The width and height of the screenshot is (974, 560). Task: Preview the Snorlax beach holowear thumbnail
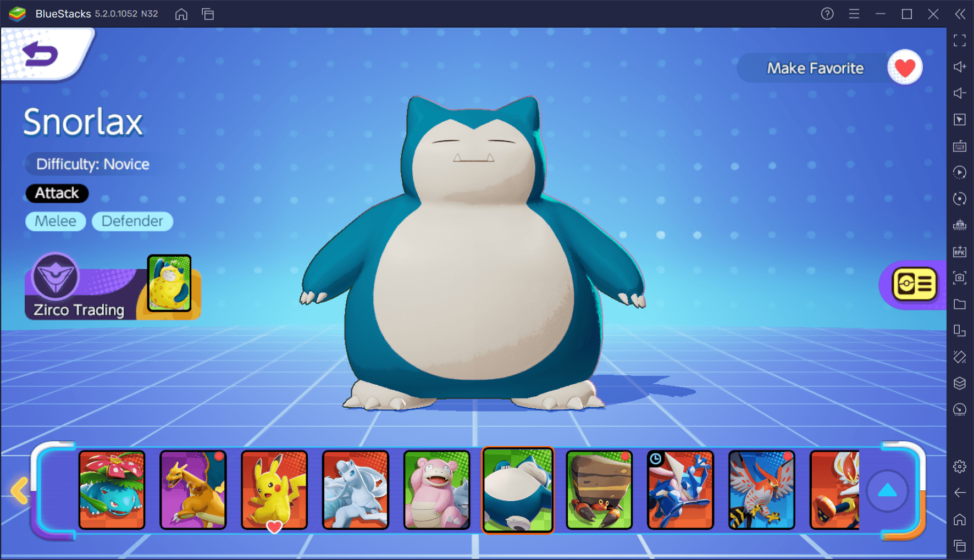[x=169, y=283]
